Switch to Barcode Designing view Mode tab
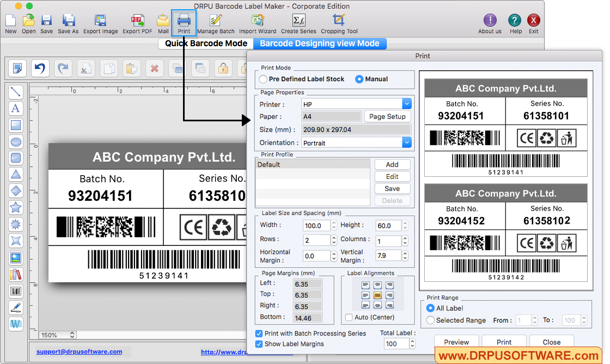Viewport: 610px width, 364px height. [x=320, y=43]
